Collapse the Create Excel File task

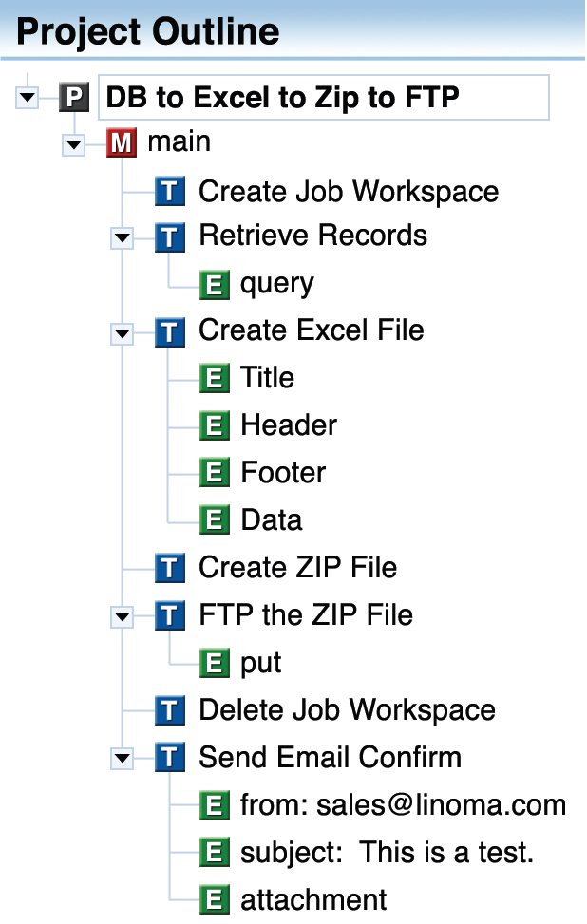coord(123,333)
